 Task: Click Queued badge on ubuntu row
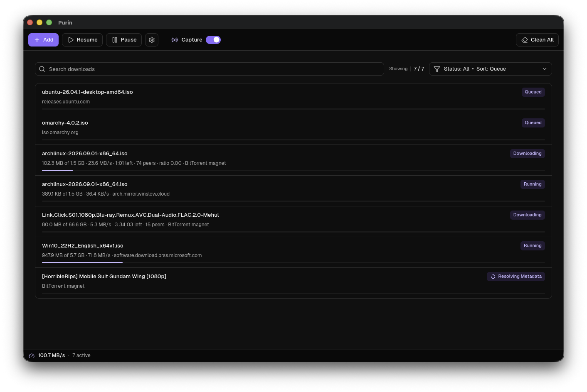coord(533,92)
